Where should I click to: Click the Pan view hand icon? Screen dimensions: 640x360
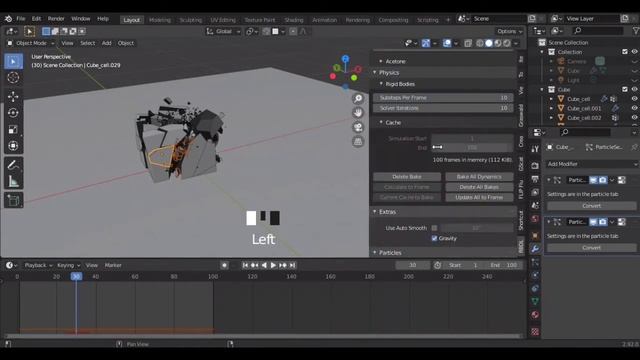[358, 113]
